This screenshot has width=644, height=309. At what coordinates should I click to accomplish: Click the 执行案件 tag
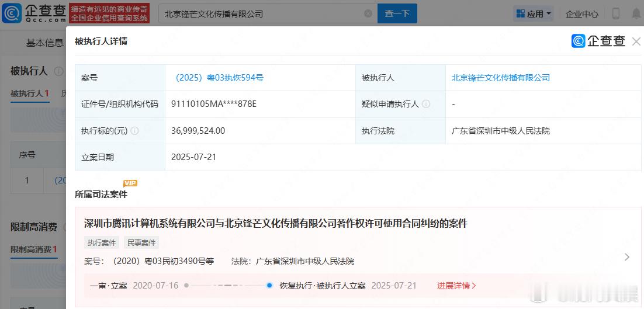click(x=102, y=242)
